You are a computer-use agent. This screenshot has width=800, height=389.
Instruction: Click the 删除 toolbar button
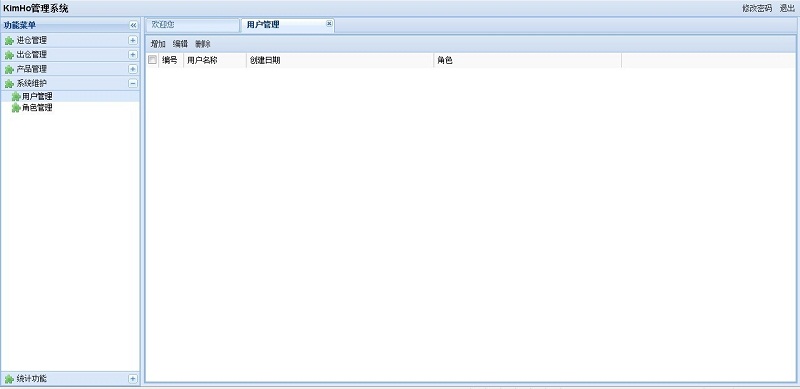(x=203, y=44)
